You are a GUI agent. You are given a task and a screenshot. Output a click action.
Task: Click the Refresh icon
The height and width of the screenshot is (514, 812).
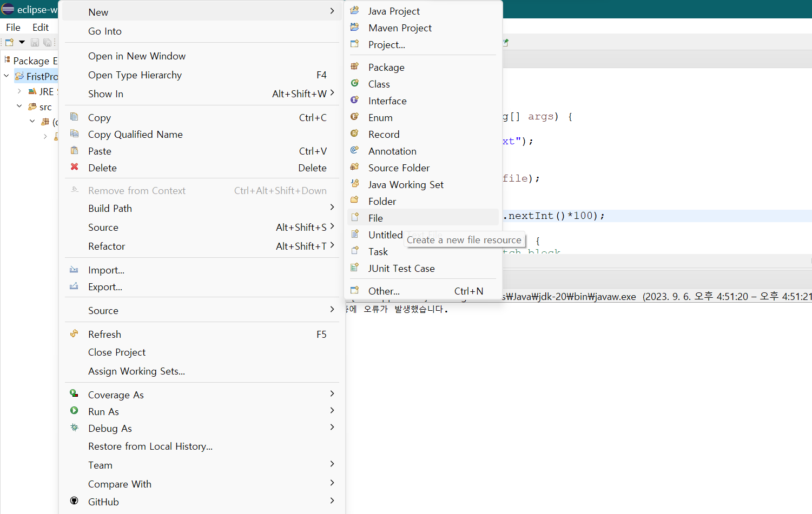[x=75, y=334]
